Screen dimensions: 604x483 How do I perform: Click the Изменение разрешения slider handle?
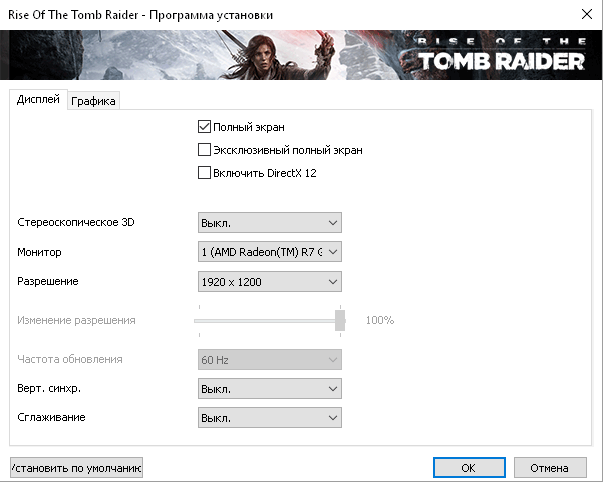[x=340, y=320]
